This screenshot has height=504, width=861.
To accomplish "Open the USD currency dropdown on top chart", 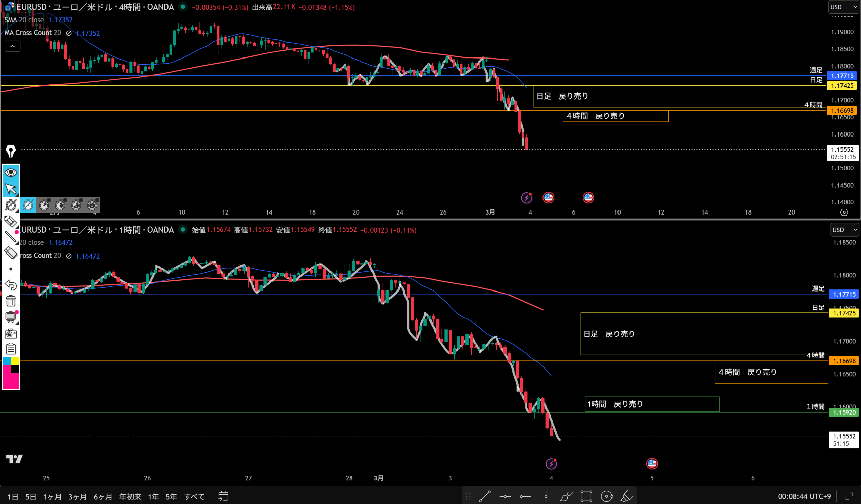I will [843, 7].
